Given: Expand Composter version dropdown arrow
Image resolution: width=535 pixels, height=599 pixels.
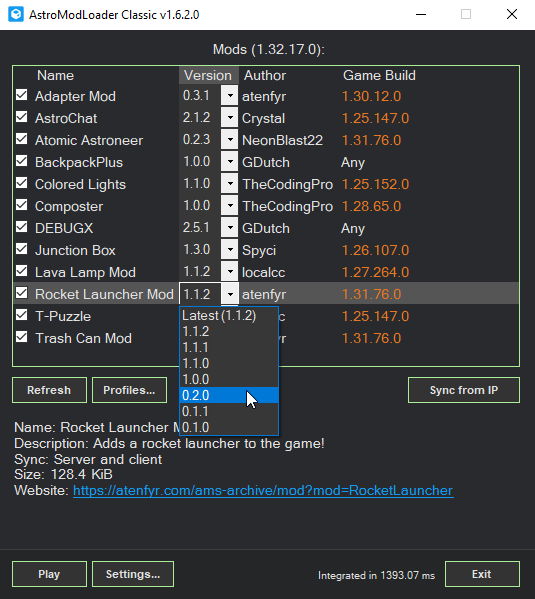Looking at the screenshot, I should [x=230, y=206].
